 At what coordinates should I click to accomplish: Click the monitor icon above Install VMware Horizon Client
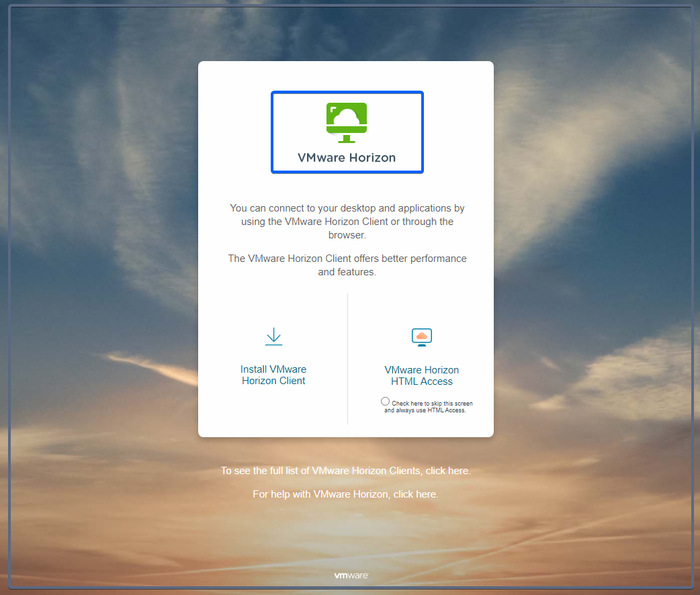tap(273, 336)
